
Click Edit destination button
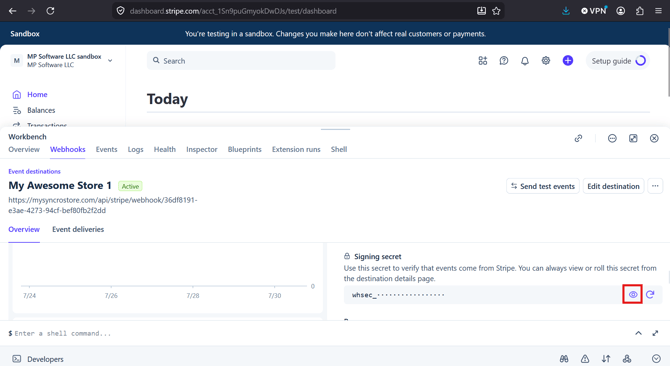click(x=613, y=186)
